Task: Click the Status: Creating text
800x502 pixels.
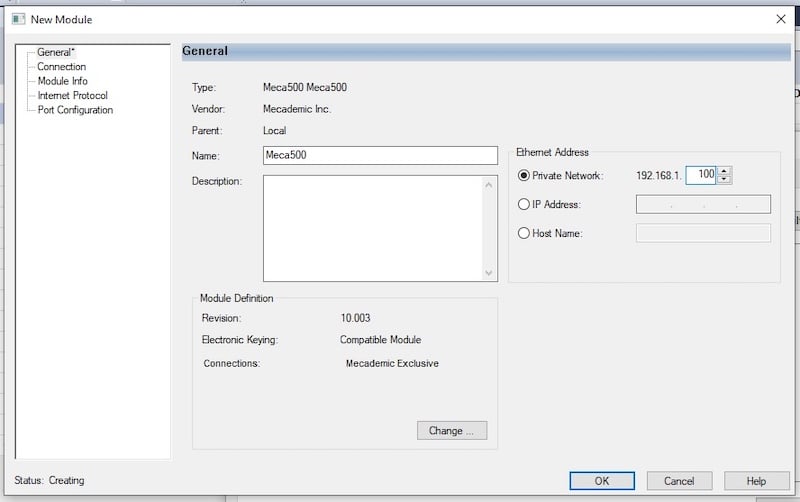Action: [49, 480]
